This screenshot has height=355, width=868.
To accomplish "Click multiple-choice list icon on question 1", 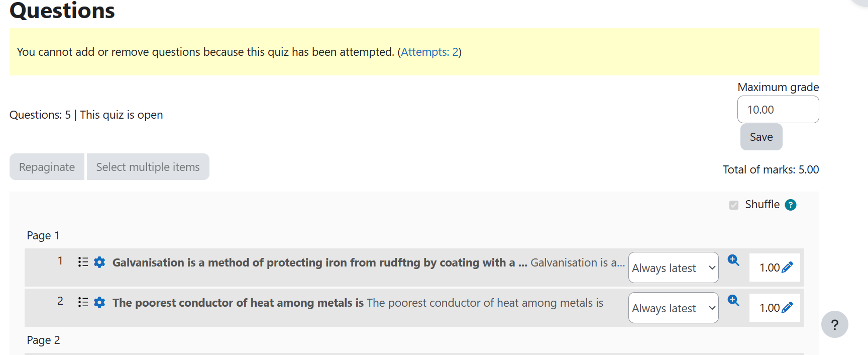I will [83, 262].
